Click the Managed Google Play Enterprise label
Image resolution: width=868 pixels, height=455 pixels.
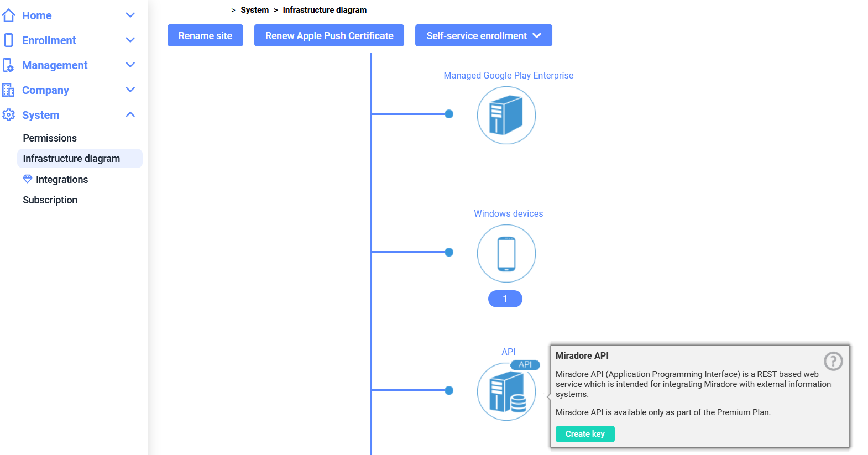pyautogui.click(x=509, y=75)
